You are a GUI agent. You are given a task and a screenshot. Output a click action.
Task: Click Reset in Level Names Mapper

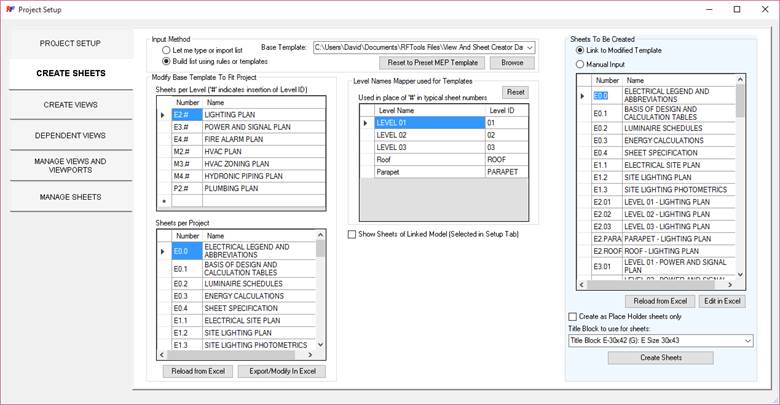click(x=513, y=92)
